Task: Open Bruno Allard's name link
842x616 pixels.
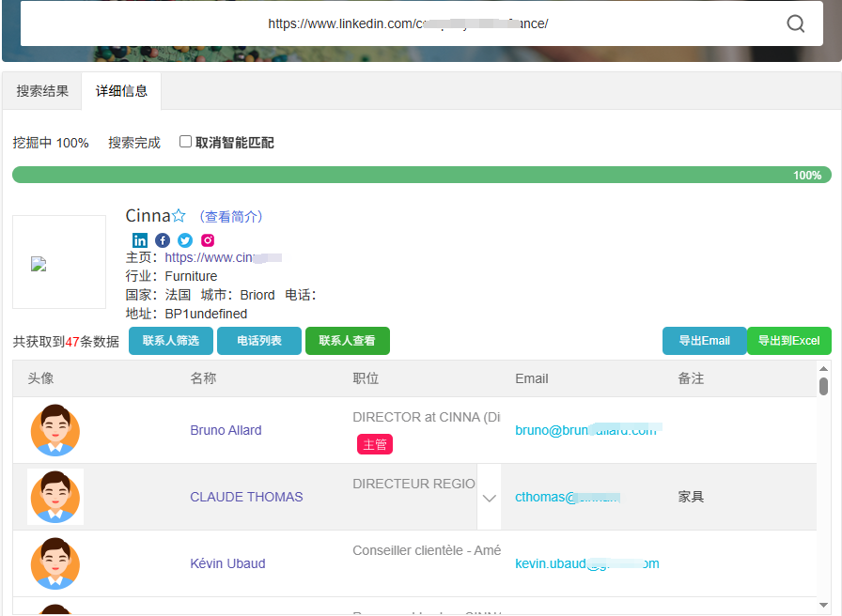Action: coord(226,430)
